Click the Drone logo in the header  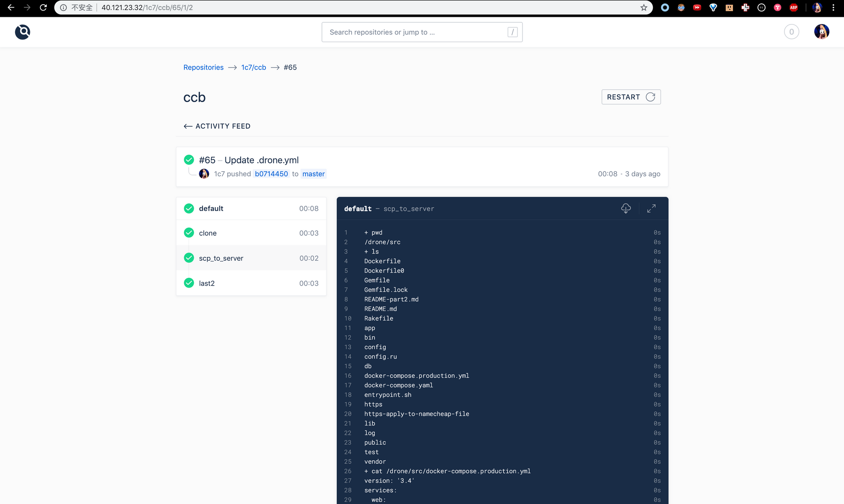pyautogui.click(x=22, y=32)
